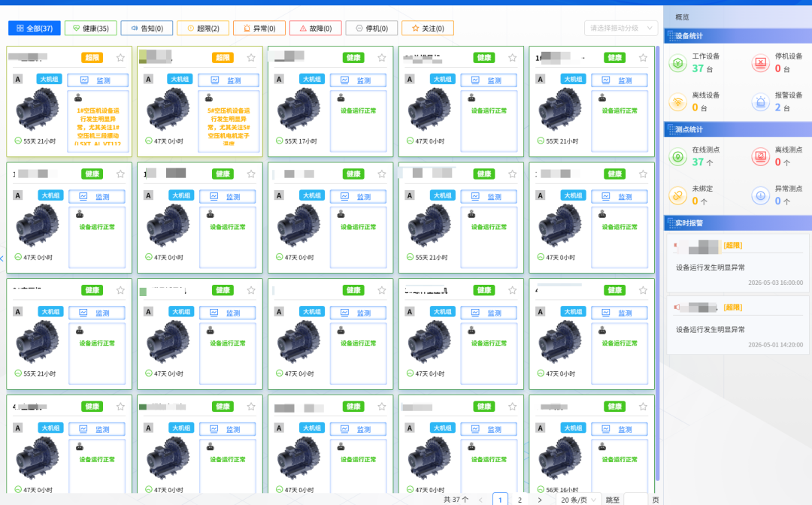Click the running-time icon beside 55天 17小时

(x=279, y=141)
